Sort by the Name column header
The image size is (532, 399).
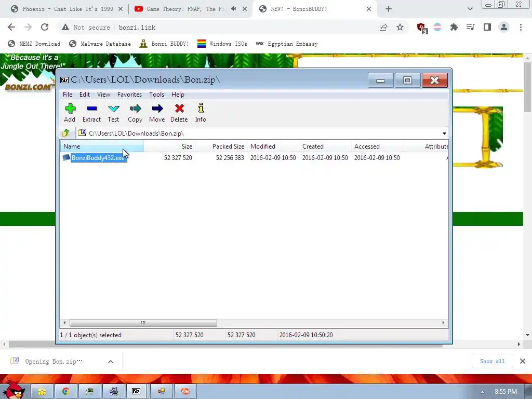pyautogui.click(x=102, y=147)
